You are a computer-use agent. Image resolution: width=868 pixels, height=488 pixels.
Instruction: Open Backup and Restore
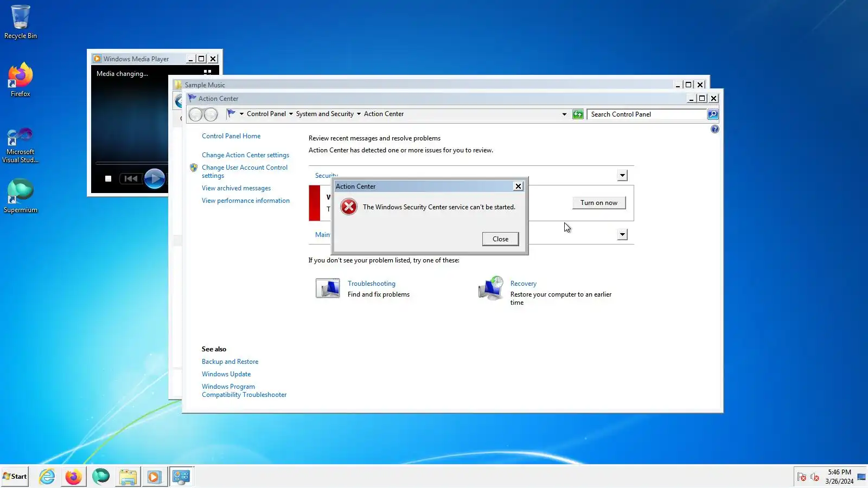click(x=230, y=362)
